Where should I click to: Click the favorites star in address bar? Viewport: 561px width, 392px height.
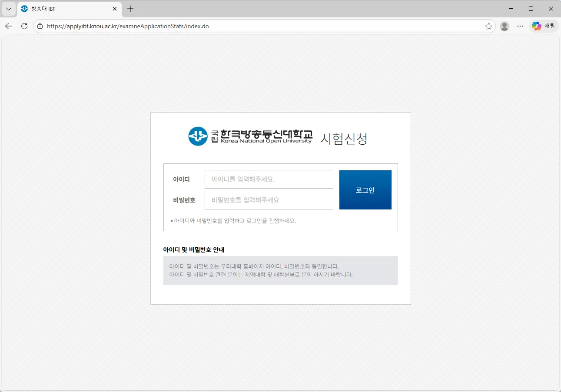point(488,26)
